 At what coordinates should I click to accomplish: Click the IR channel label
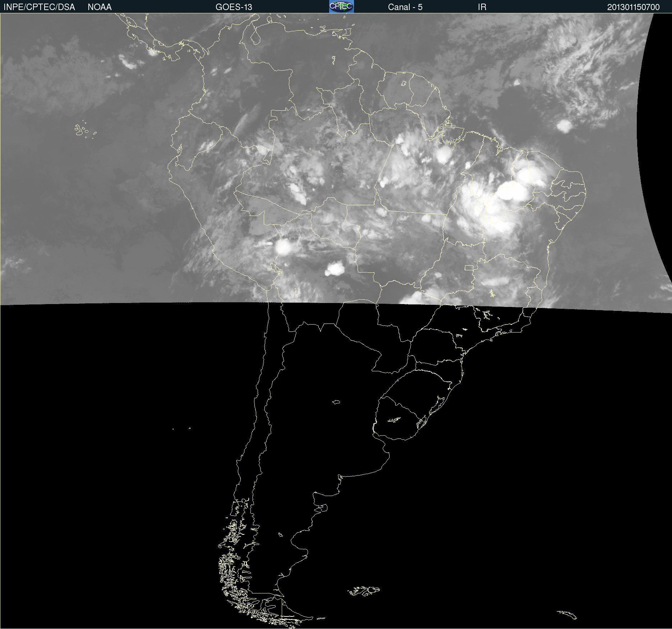click(x=482, y=7)
